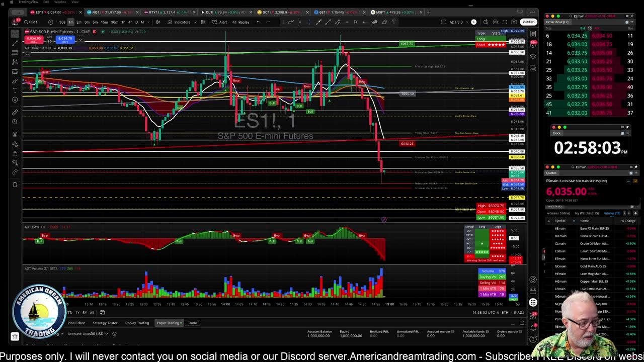Image resolution: width=644 pixels, height=362 pixels.
Task: Open the apps grid icon in right sidebar
Action: pos(533,302)
